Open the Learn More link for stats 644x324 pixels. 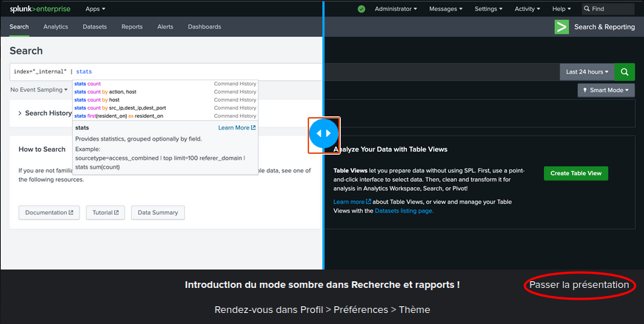pyautogui.click(x=236, y=128)
